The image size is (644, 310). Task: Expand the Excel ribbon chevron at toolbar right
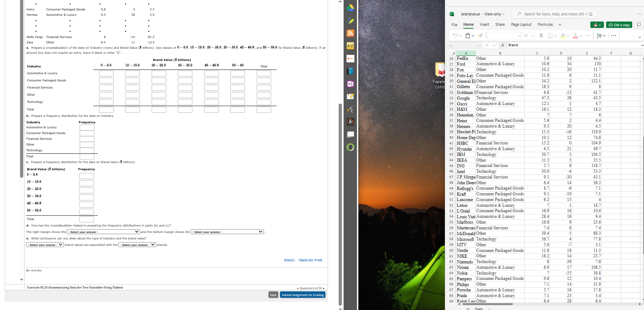click(x=640, y=37)
